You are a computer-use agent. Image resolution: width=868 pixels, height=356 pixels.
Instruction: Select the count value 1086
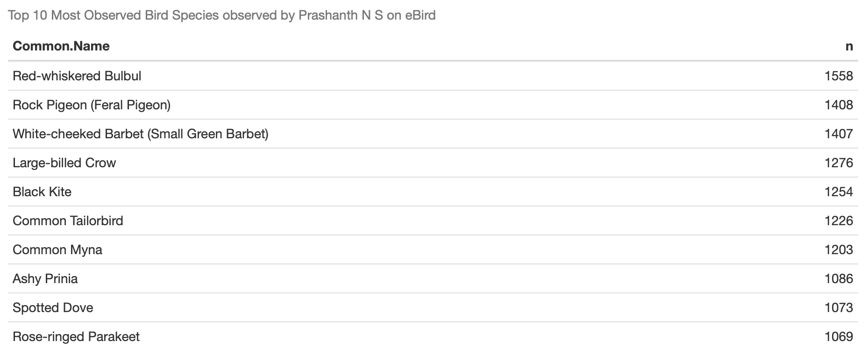coord(839,278)
